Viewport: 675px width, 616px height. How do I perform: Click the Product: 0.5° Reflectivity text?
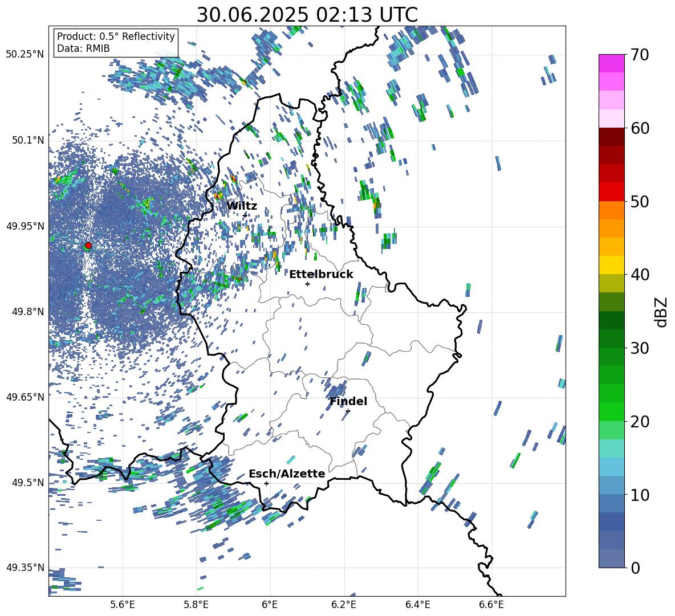pyautogui.click(x=116, y=36)
